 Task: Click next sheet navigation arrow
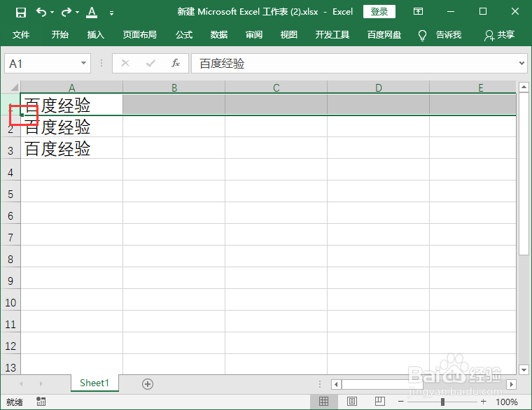click(41, 383)
